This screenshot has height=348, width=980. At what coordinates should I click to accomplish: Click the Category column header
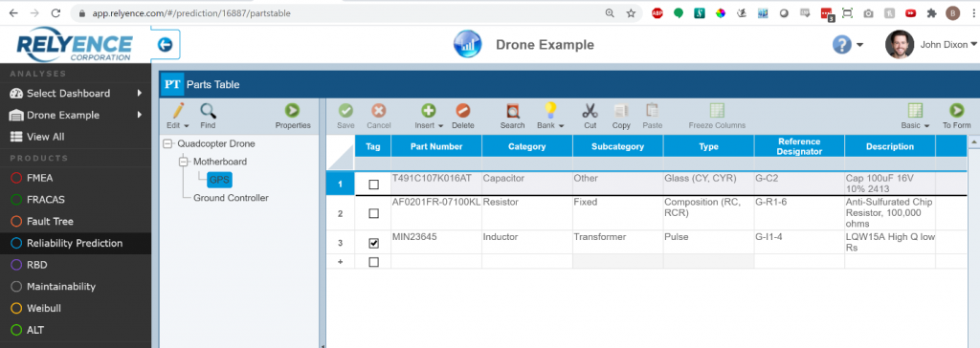[527, 147]
